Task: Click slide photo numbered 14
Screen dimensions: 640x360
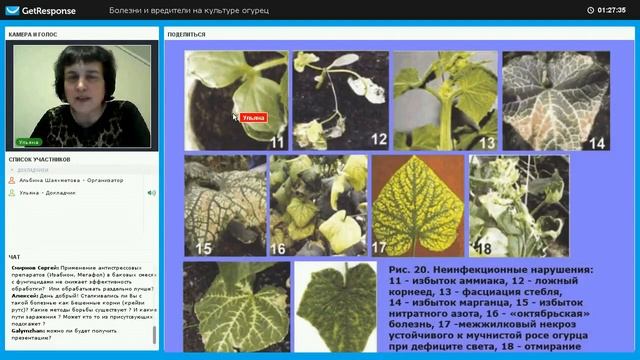Action: [x=556, y=100]
